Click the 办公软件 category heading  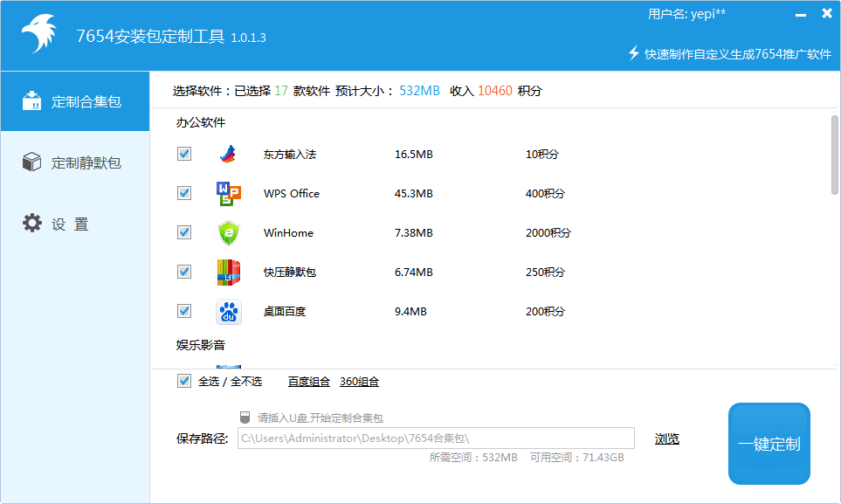201,122
